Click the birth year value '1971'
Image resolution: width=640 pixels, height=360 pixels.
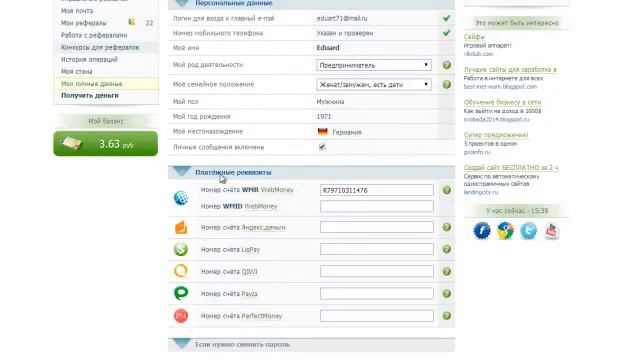(324, 116)
